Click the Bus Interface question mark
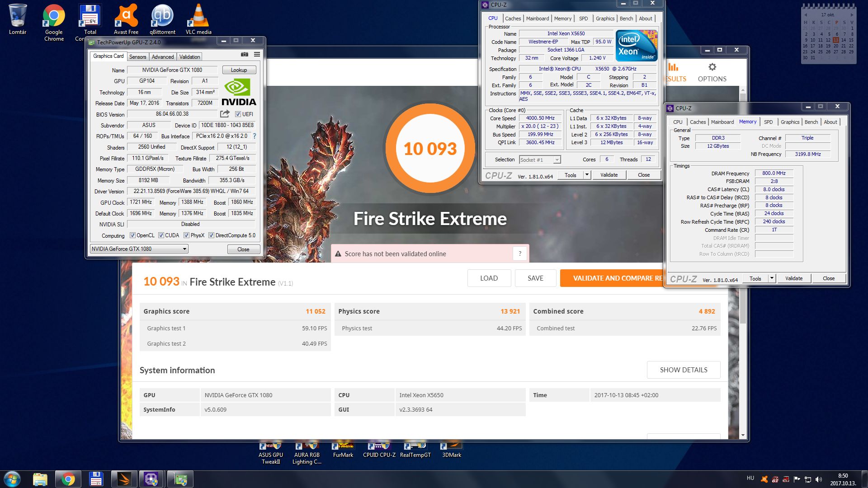 point(255,136)
